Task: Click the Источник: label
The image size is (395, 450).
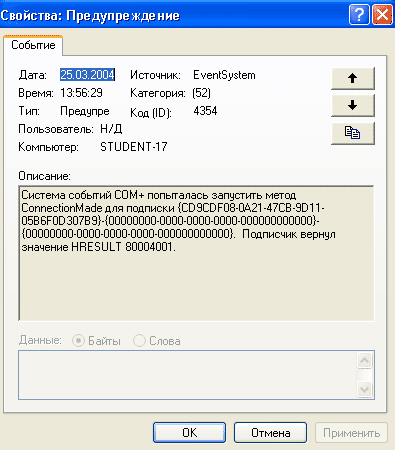Action: (x=155, y=75)
